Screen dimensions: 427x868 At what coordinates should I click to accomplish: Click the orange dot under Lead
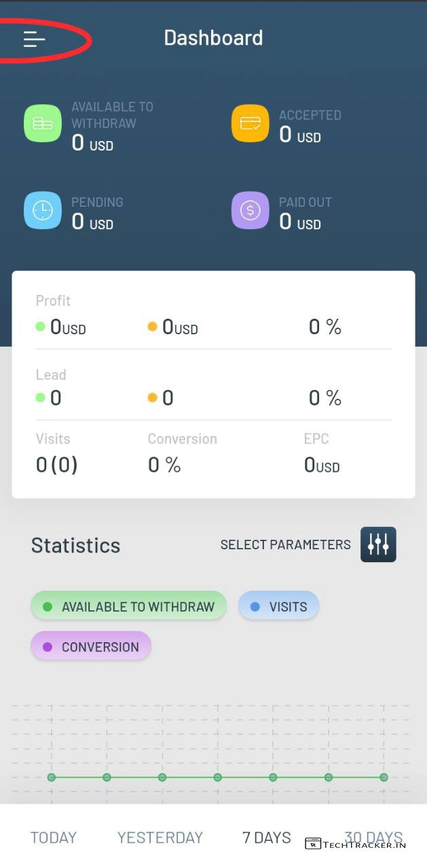(x=152, y=397)
